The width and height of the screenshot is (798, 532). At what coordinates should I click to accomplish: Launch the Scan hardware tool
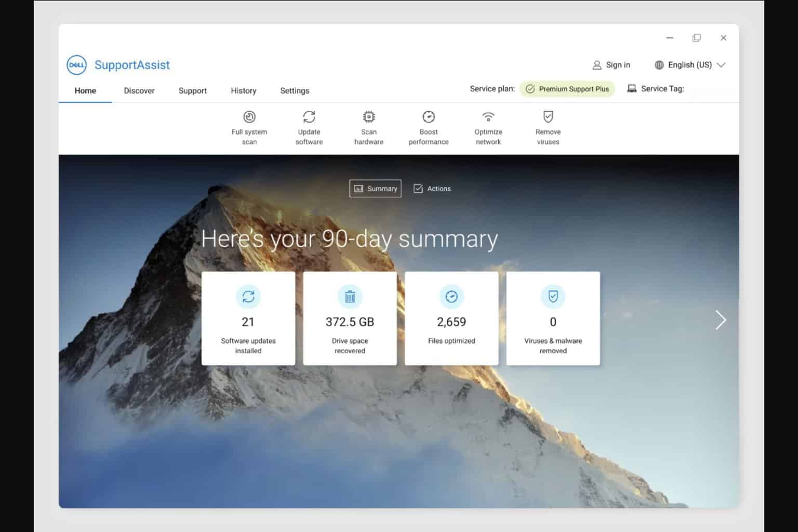pos(369,128)
